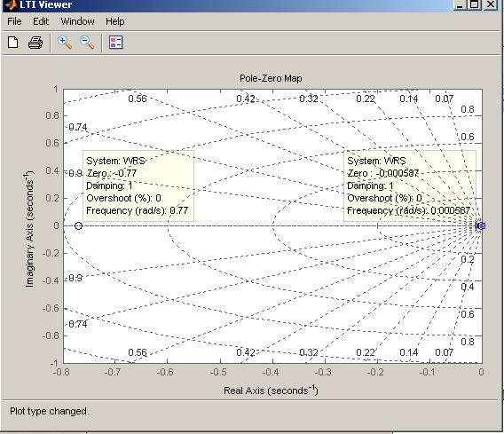
Task: Close the LTI Viewer window
Action: tap(491, 4)
